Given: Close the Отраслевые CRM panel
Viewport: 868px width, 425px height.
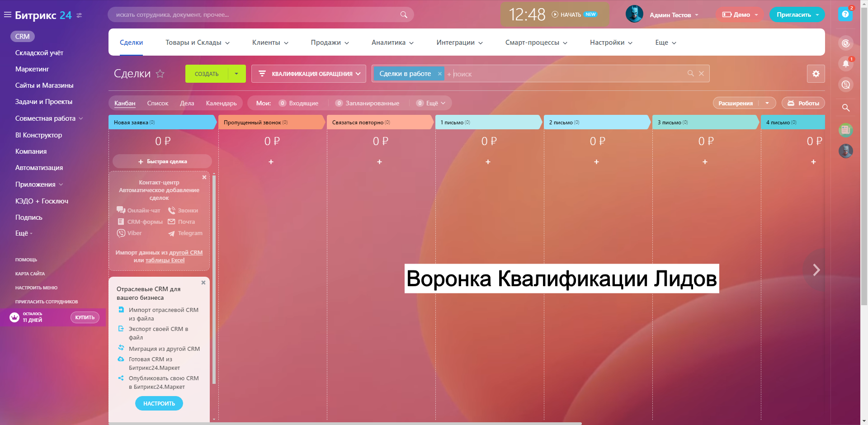Looking at the screenshot, I should click(203, 283).
